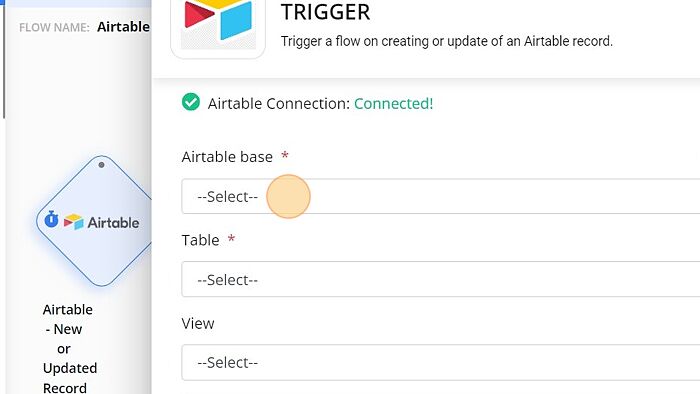Open the View select dropdown
This screenshot has width=700, height=394.
point(441,362)
